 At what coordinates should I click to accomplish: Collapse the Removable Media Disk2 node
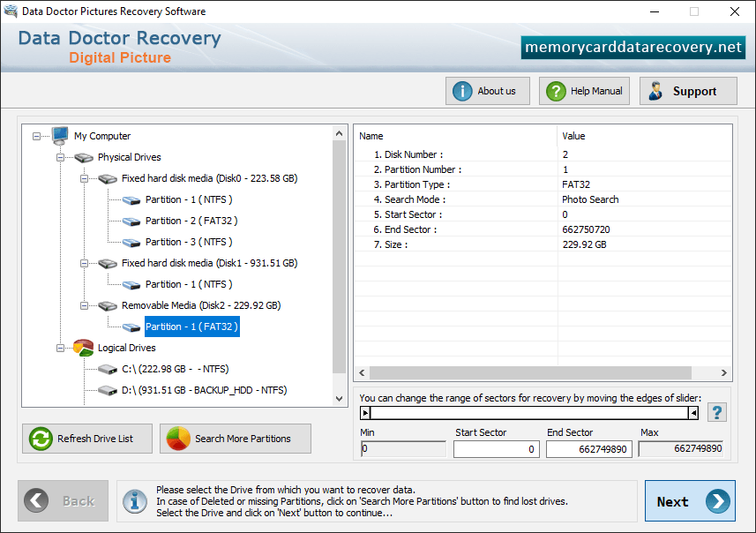click(84, 306)
